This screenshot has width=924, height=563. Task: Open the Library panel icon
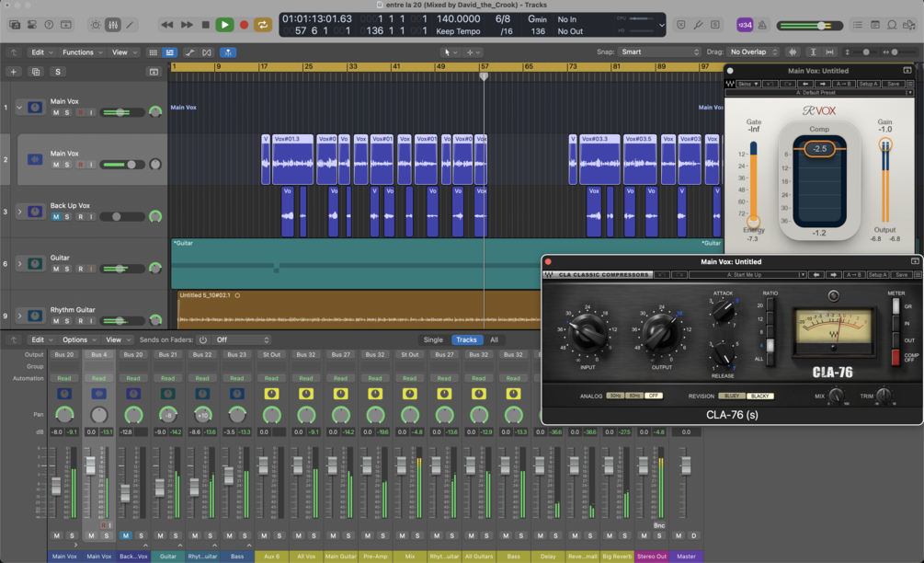coord(15,25)
